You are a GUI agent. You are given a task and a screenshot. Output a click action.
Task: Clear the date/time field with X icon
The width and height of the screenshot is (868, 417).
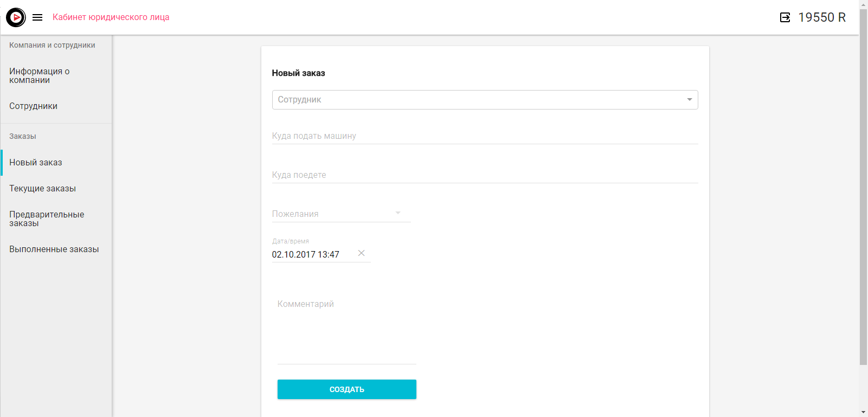click(362, 253)
